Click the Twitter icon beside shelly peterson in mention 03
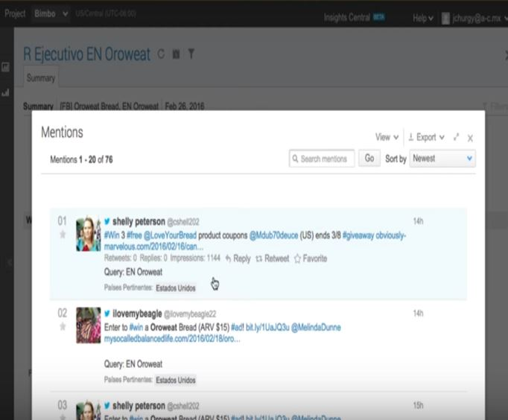Screen dimensions: 508x420 107,405
